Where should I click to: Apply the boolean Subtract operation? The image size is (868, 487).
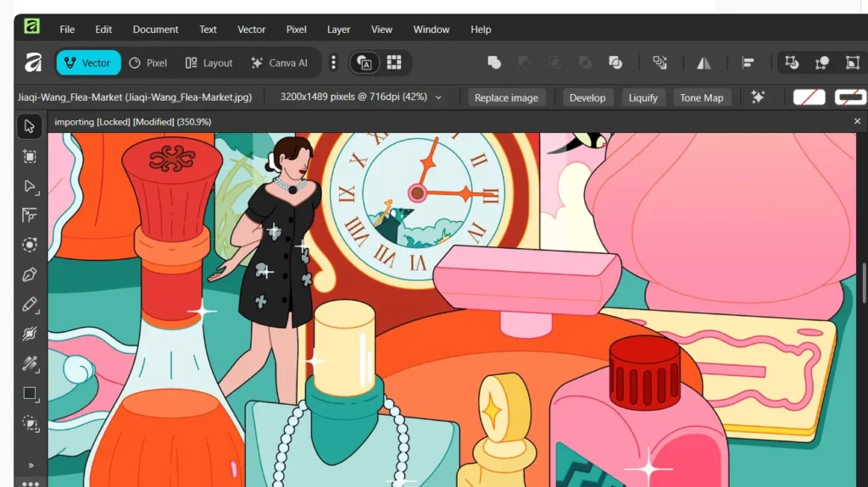tap(524, 63)
